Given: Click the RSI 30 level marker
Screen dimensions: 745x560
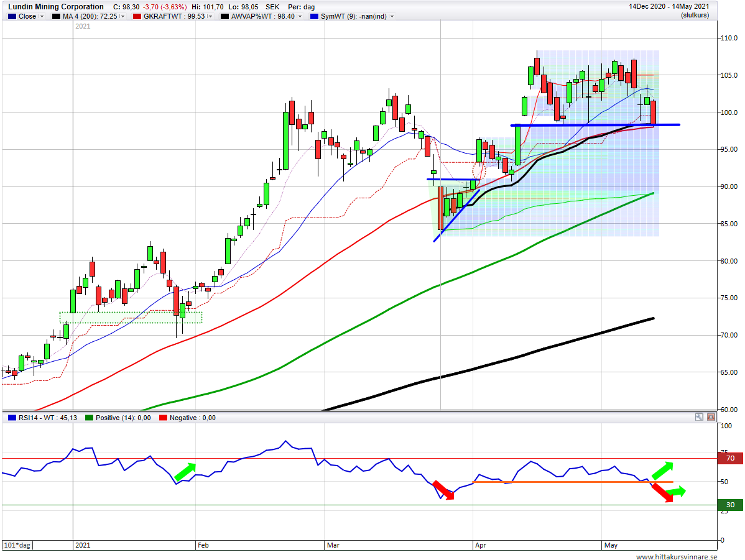Looking at the screenshot, I should [x=730, y=505].
